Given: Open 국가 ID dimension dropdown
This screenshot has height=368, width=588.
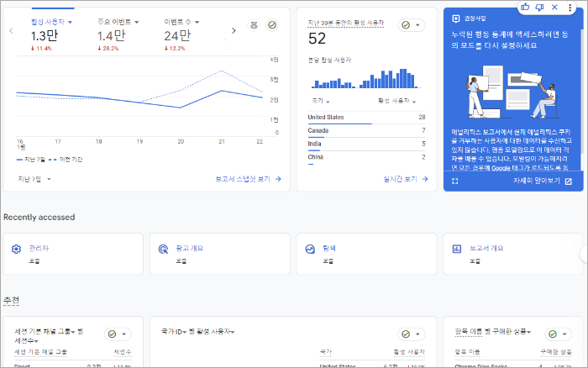Looking at the screenshot, I should point(174,332).
